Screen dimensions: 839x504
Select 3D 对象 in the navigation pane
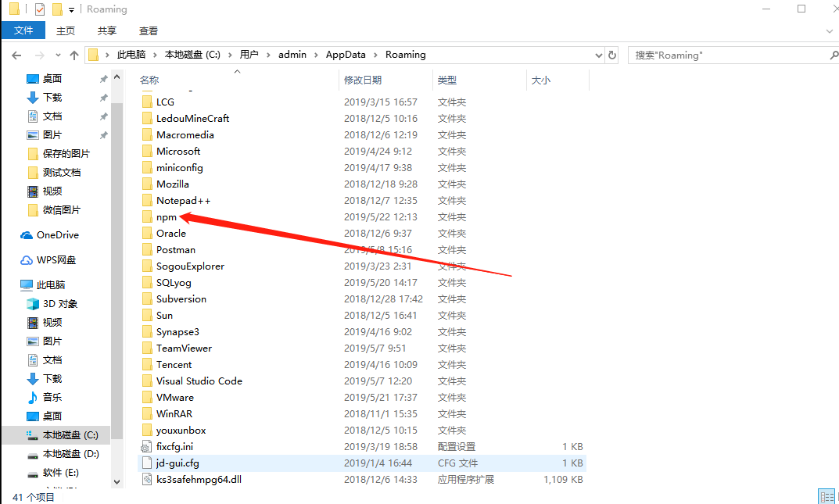(x=60, y=304)
